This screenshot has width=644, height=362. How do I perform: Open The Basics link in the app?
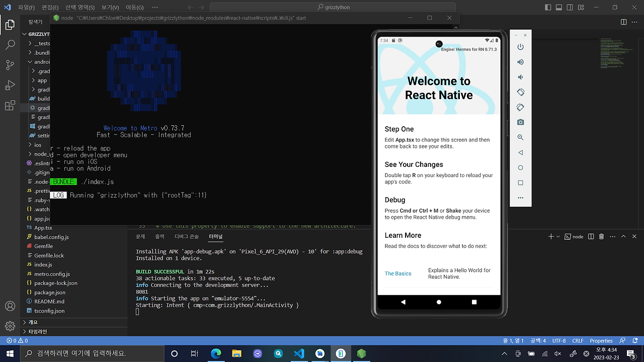398,274
